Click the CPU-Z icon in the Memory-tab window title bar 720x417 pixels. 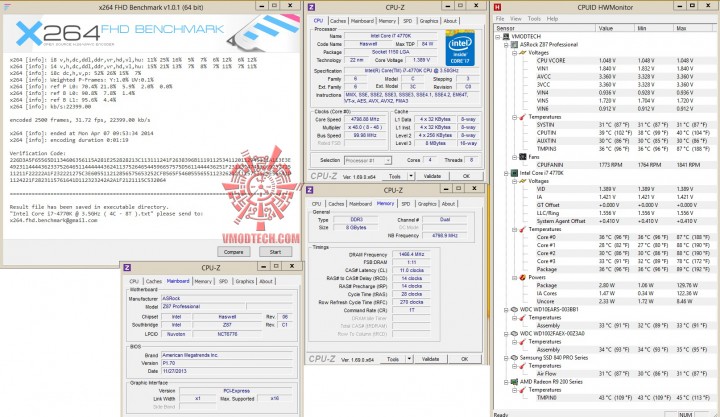(x=310, y=190)
